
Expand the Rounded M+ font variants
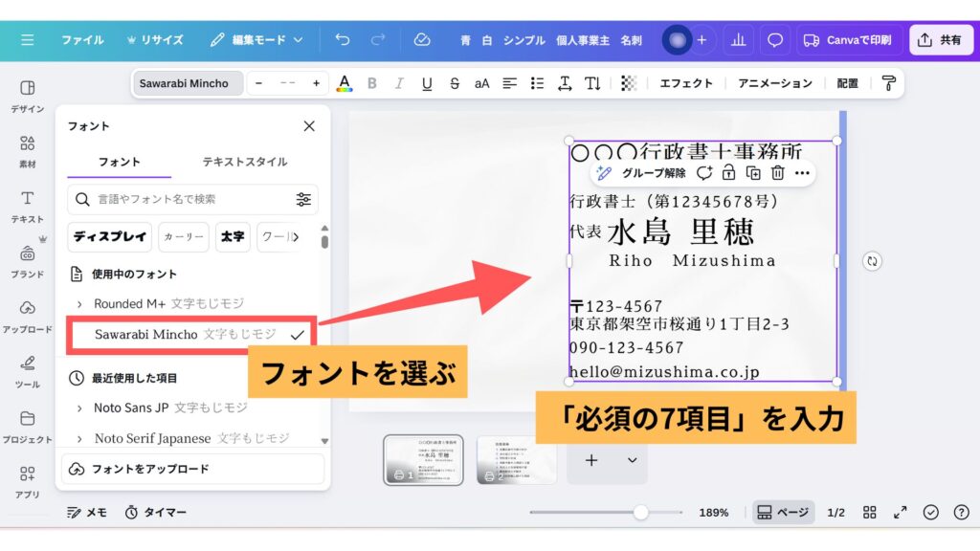point(78,304)
